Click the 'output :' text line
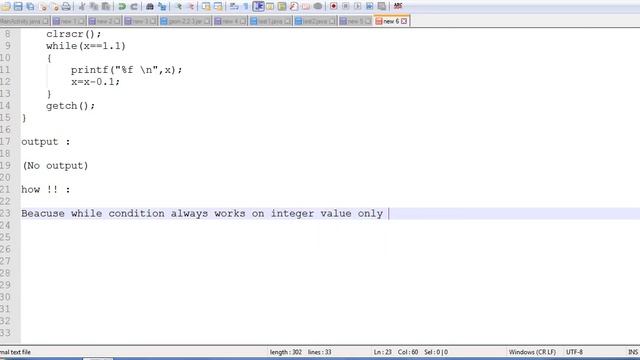Screen dimensions: 640x360 46,142
